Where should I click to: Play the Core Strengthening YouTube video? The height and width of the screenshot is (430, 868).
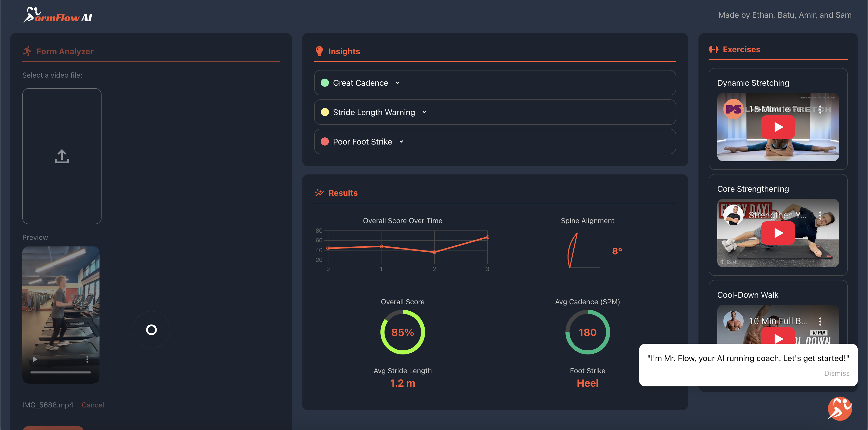click(x=778, y=233)
